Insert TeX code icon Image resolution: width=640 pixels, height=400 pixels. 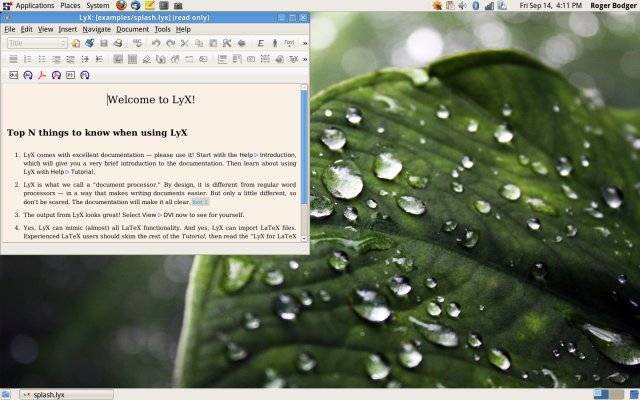coord(293,59)
